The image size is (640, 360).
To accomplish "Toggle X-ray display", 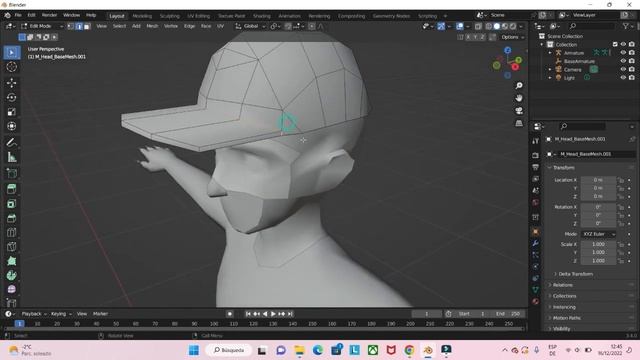I will [x=478, y=26].
